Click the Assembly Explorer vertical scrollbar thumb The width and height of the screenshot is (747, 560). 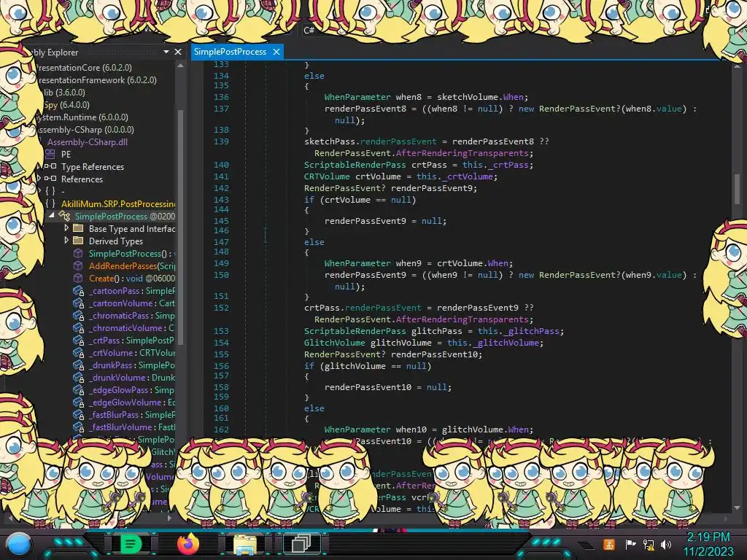(x=181, y=227)
